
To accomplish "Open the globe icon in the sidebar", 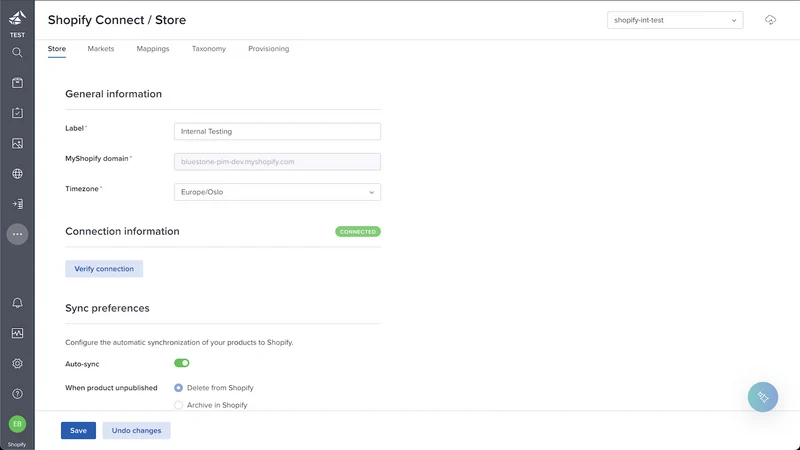I will pyautogui.click(x=17, y=173).
